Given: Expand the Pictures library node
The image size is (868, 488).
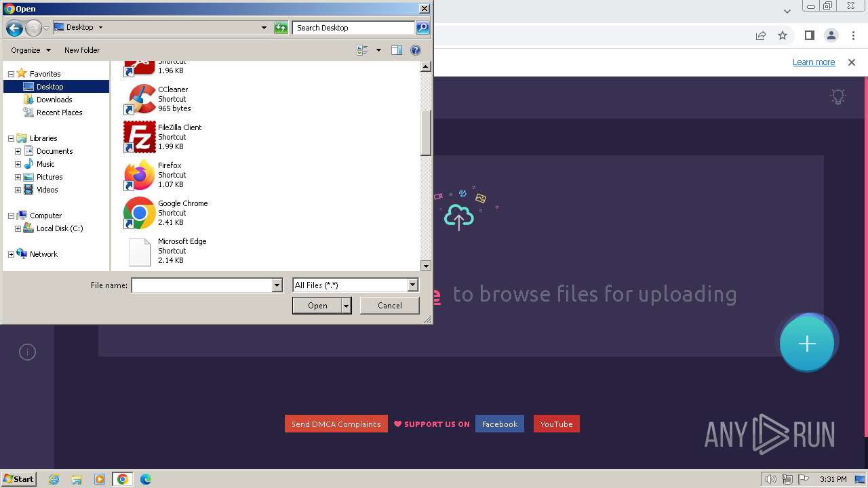Looking at the screenshot, I should 18,177.
